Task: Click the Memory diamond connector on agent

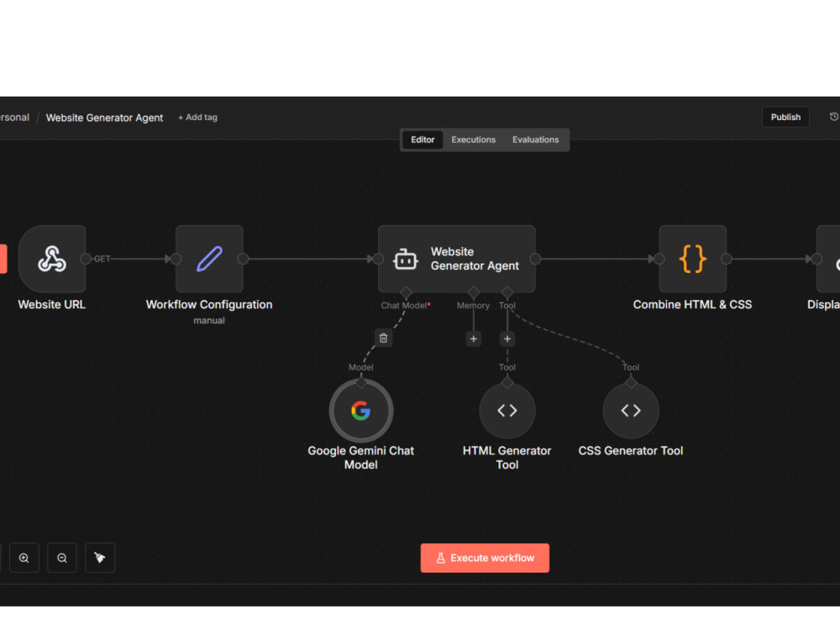Action: coord(474,292)
